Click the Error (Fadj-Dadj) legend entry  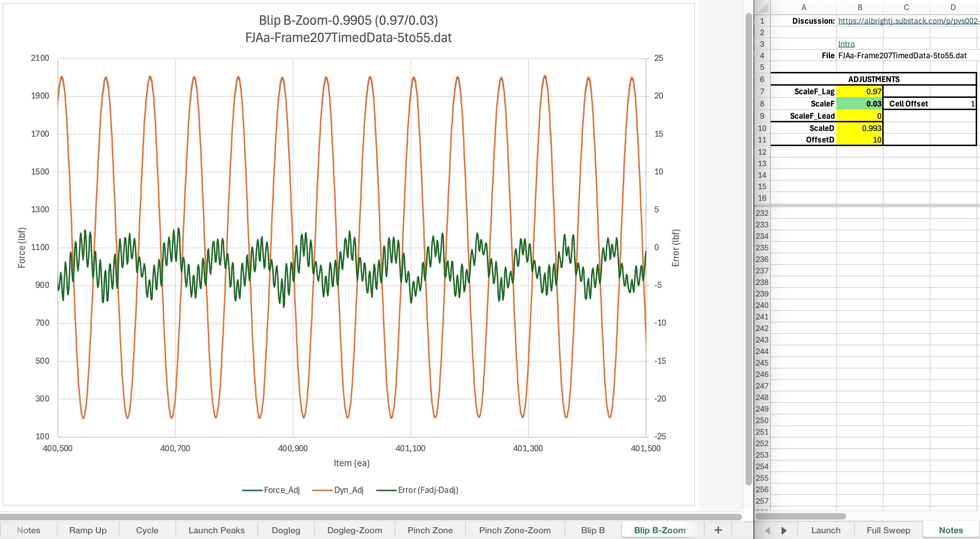(427, 490)
